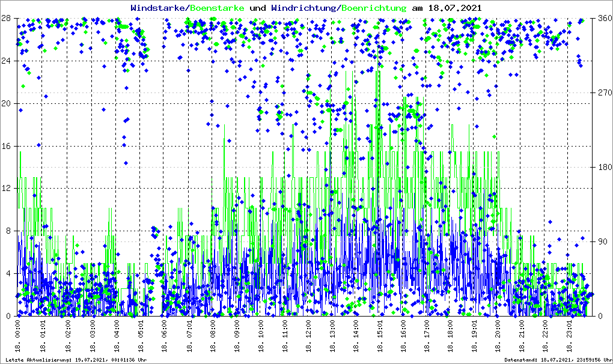This screenshot has width=613, height=364.
Task: Select the "18. 23:01" time axis label
Action: (x=570, y=336)
